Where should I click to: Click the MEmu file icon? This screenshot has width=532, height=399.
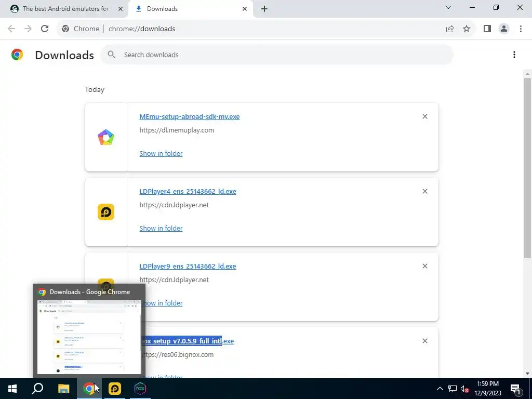point(106,137)
